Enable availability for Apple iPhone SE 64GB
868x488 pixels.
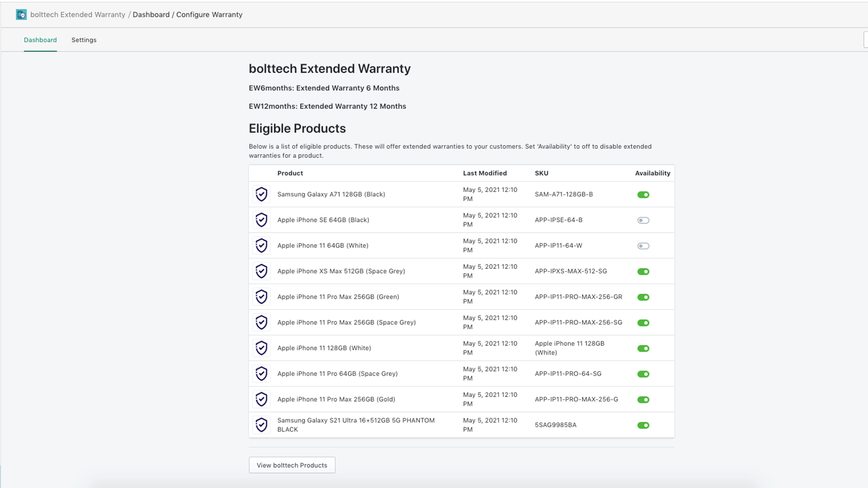[643, 220]
